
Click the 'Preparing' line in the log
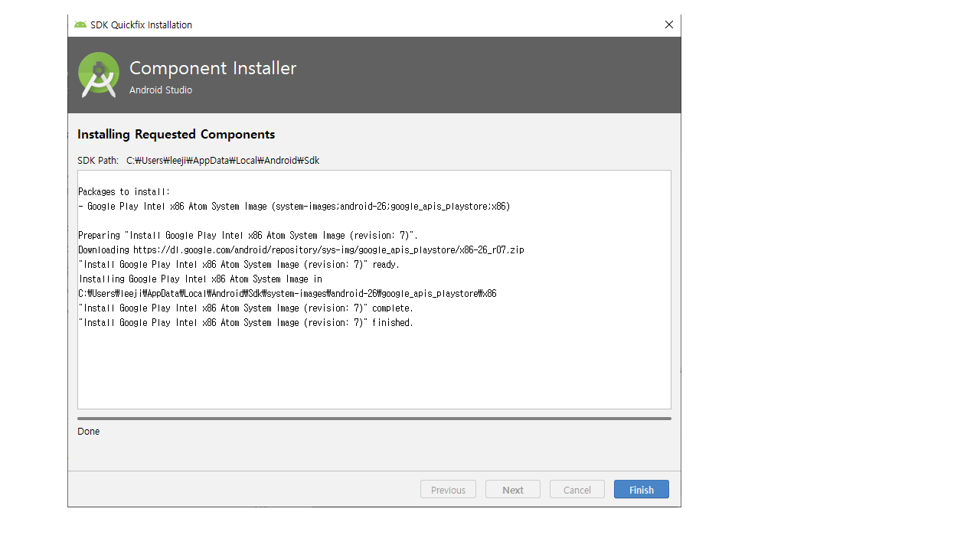click(248, 236)
